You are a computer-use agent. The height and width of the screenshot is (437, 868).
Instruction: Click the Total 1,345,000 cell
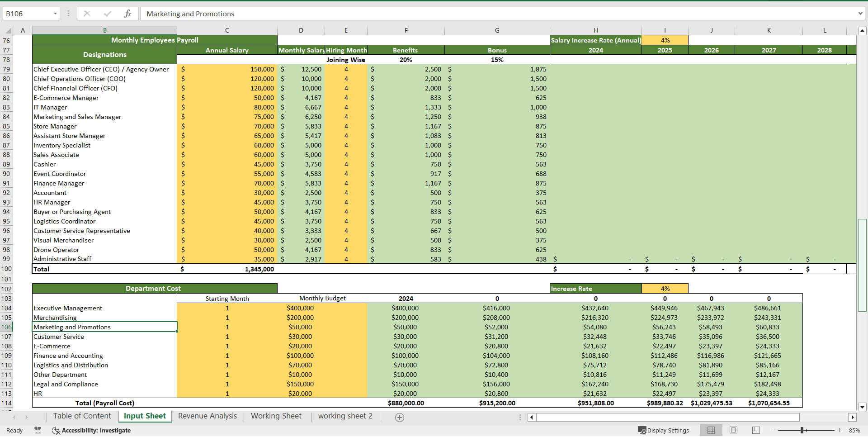[x=227, y=269]
